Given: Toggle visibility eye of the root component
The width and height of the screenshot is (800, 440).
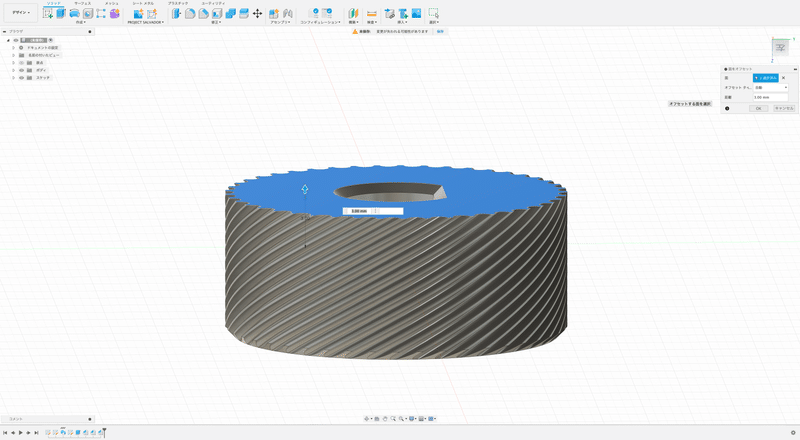Looking at the screenshot, I should coord(16,40).
